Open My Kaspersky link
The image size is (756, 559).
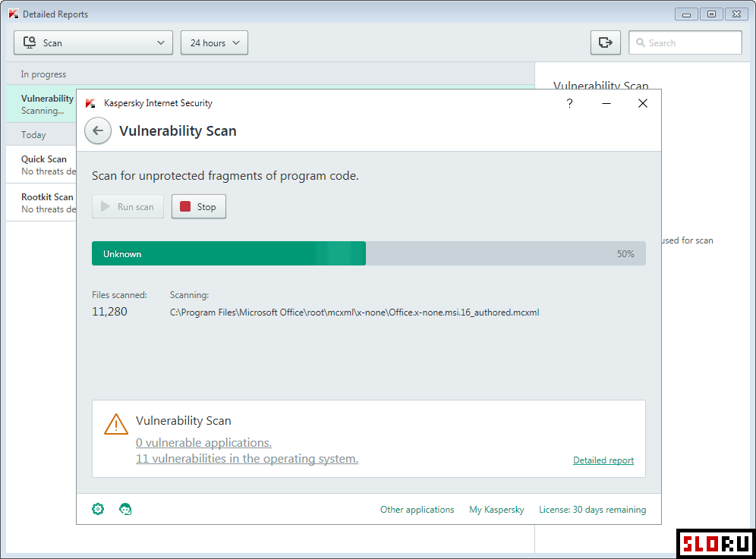496,510
